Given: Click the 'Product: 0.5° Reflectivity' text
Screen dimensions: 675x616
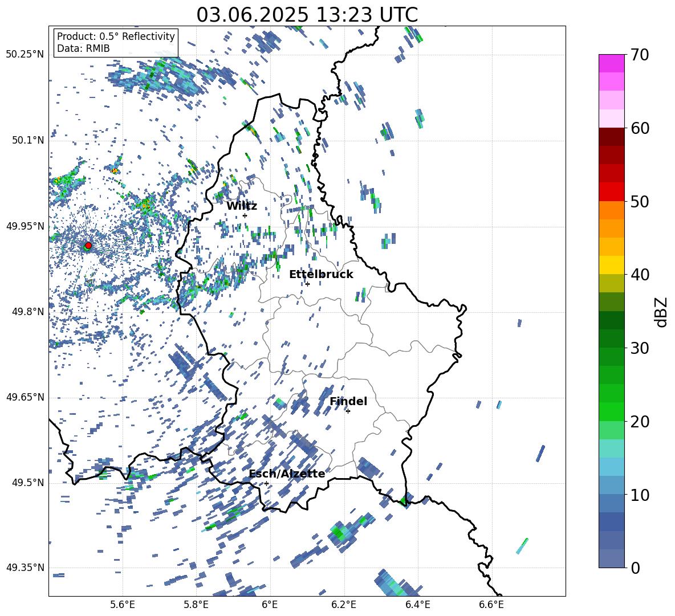Looking at the screenshot, I should 116,36.
